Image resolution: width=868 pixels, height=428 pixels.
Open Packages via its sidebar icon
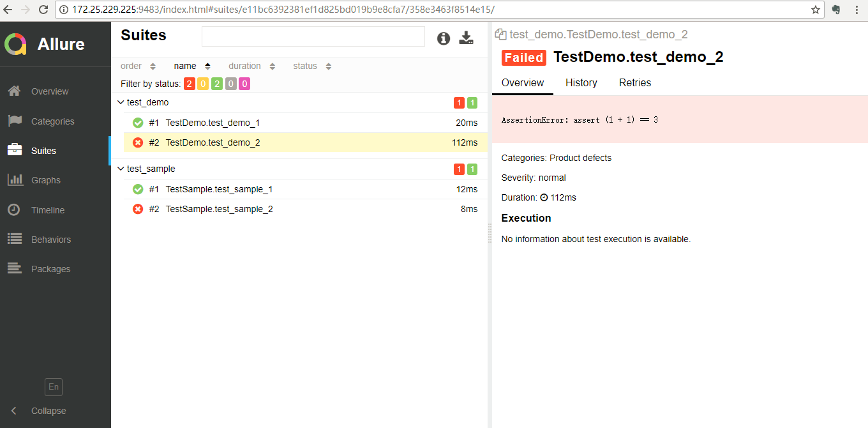click(x=15, y=269)
